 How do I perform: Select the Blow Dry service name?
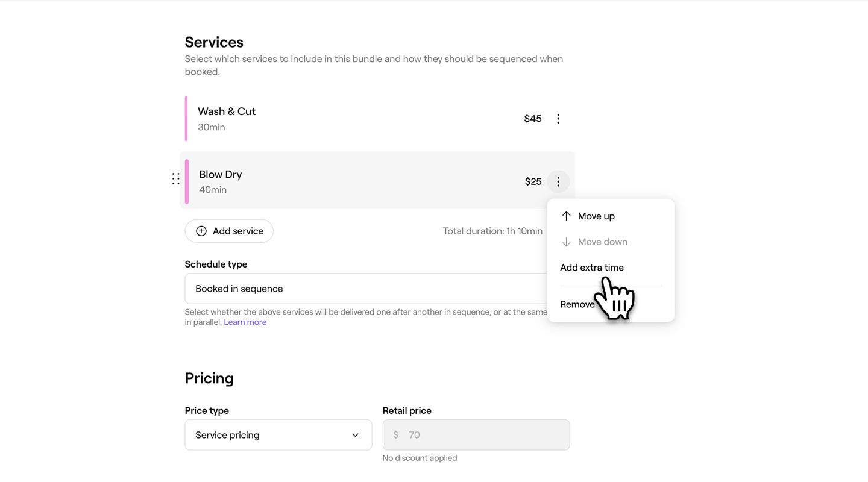click(220, 174)
